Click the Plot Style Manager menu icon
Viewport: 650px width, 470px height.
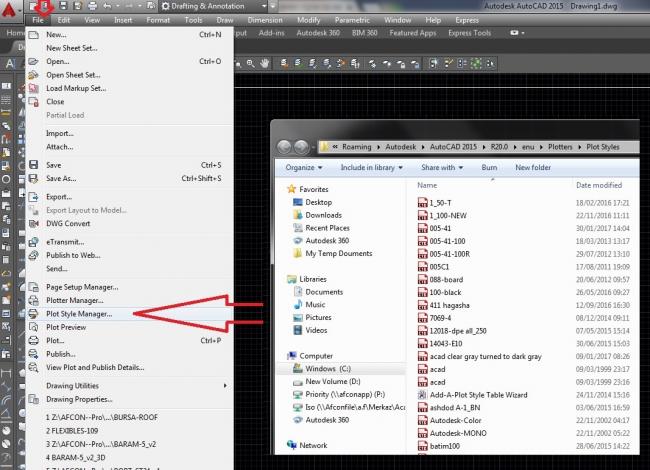(33, 313)
